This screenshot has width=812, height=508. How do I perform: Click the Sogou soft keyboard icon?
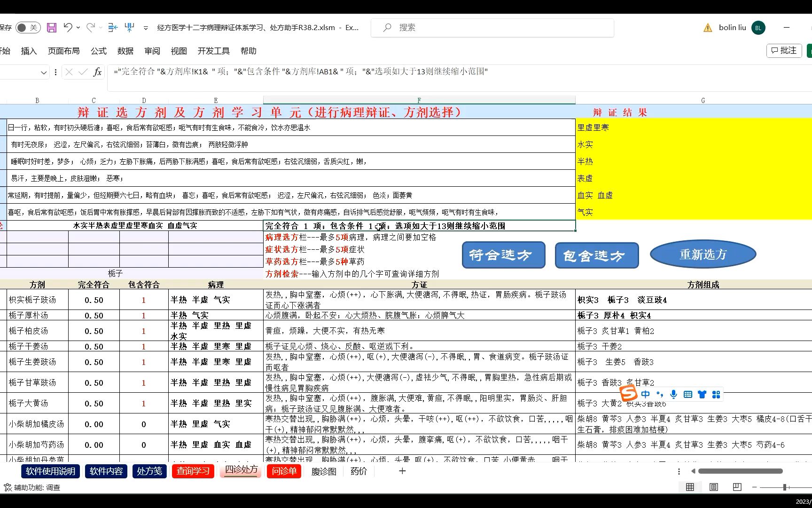(x=688, y=394)
